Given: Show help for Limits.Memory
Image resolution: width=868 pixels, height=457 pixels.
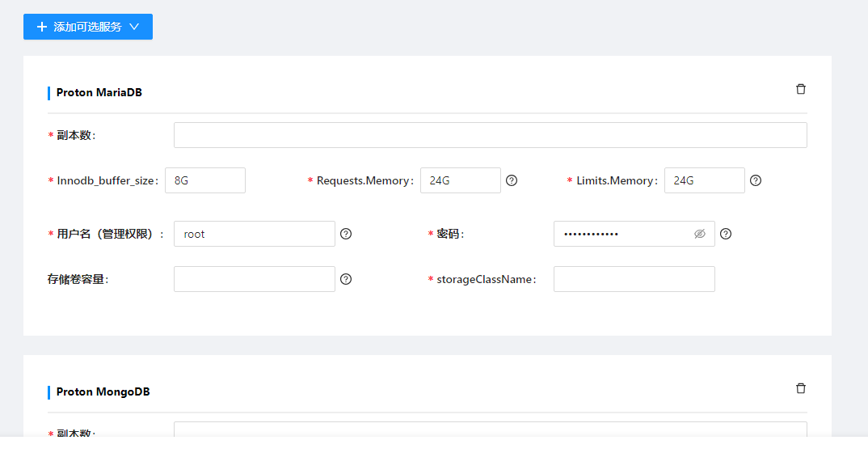Looking at the screenshot, I should click(756, 180).
